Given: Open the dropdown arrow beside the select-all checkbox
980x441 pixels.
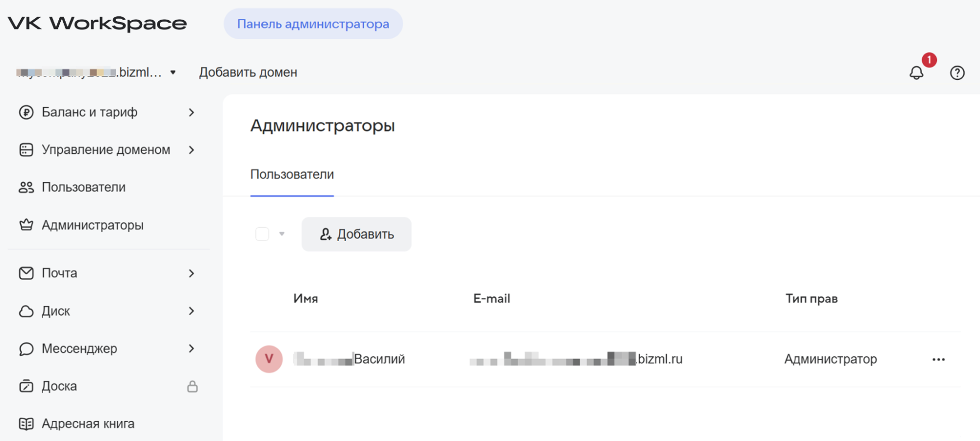Looking at the screenshot, I should click(282, 234).
